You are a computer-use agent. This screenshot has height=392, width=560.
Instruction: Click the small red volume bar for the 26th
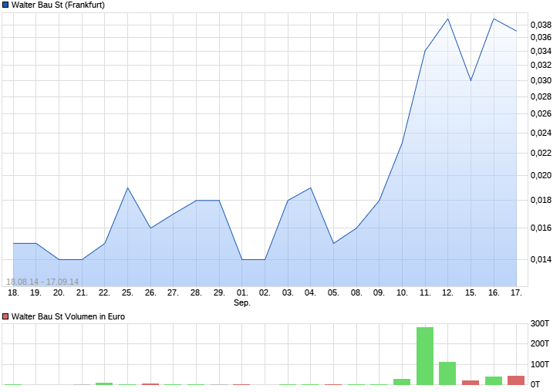(150, 384)
